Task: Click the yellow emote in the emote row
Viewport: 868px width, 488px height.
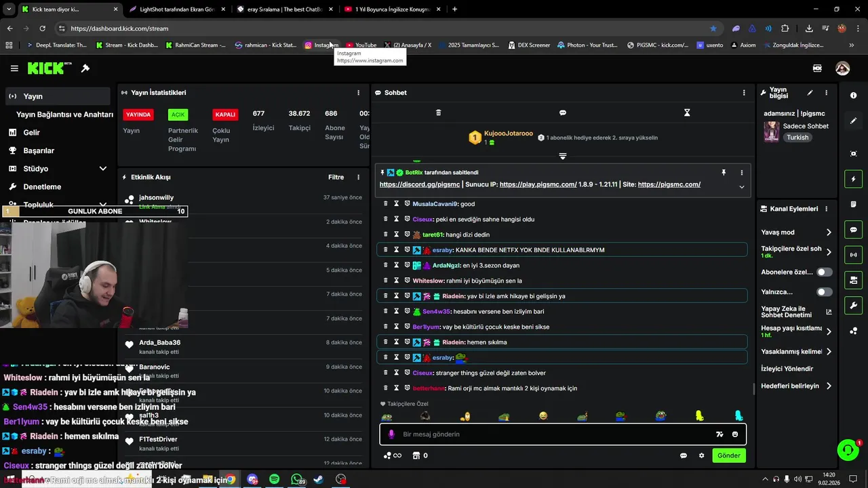Action: point(699,416)
